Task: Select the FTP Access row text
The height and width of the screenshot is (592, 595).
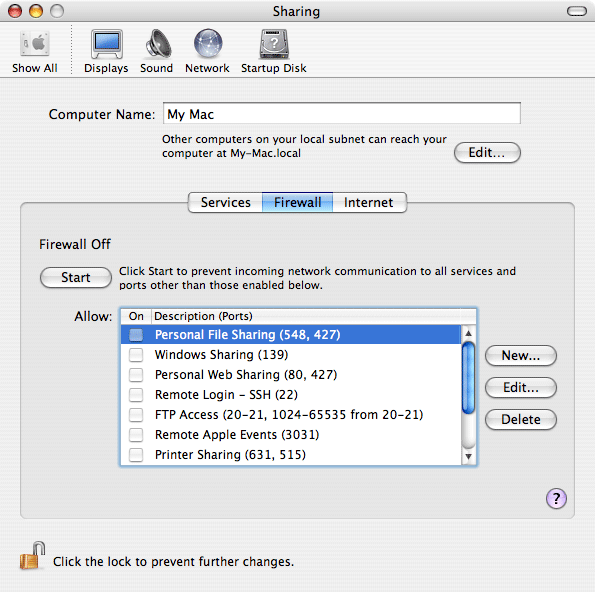Action: click(289, 415)
